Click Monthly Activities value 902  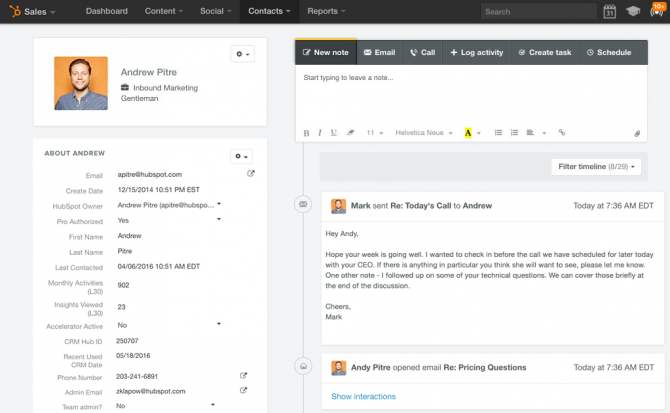click(123, 285)
